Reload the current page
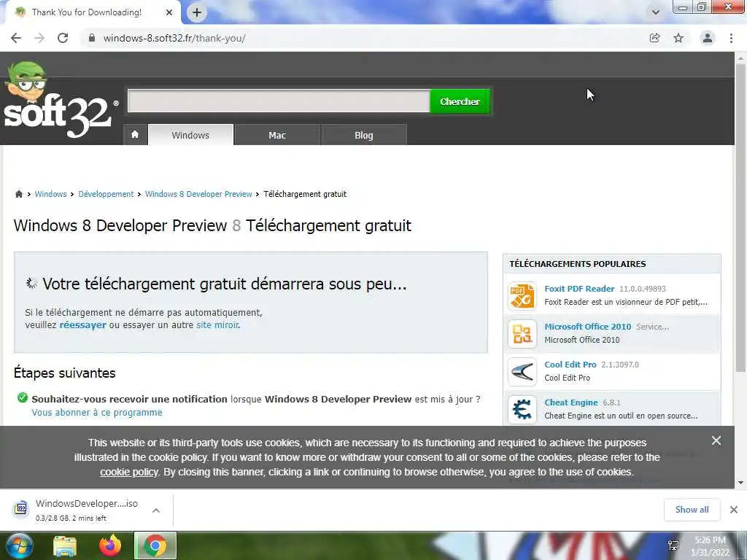The height and width of the screenshot is (560, 747). click(63, 38)
